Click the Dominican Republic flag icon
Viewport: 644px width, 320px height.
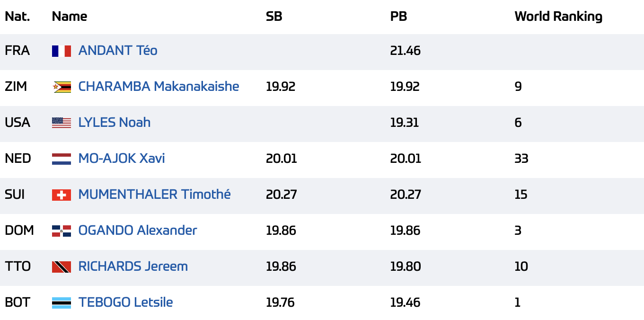[x=62, y=231]
